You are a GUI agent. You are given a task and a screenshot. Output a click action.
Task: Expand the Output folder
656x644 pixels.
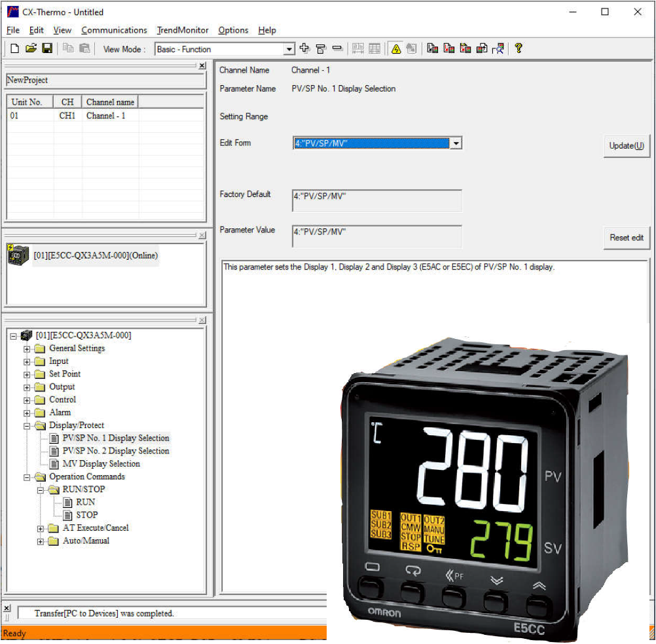(27, 387)
